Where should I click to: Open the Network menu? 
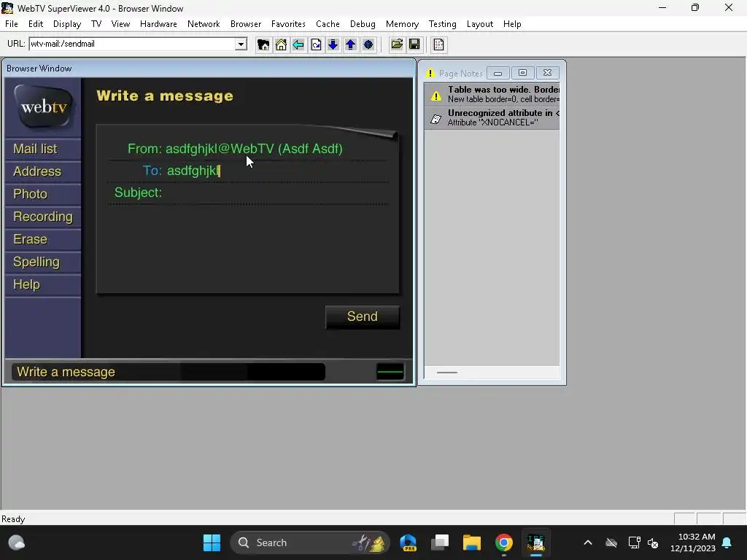[204, 24]
